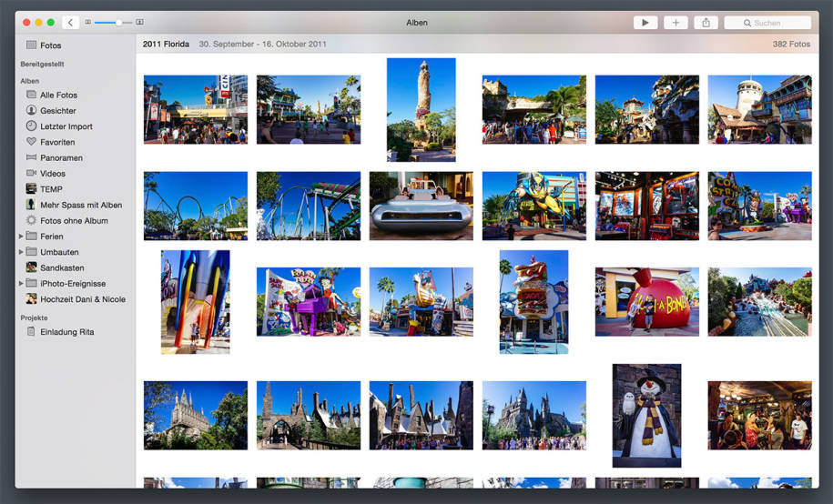
Task: Open the share button in toolbar
Action: pos(706,23)
